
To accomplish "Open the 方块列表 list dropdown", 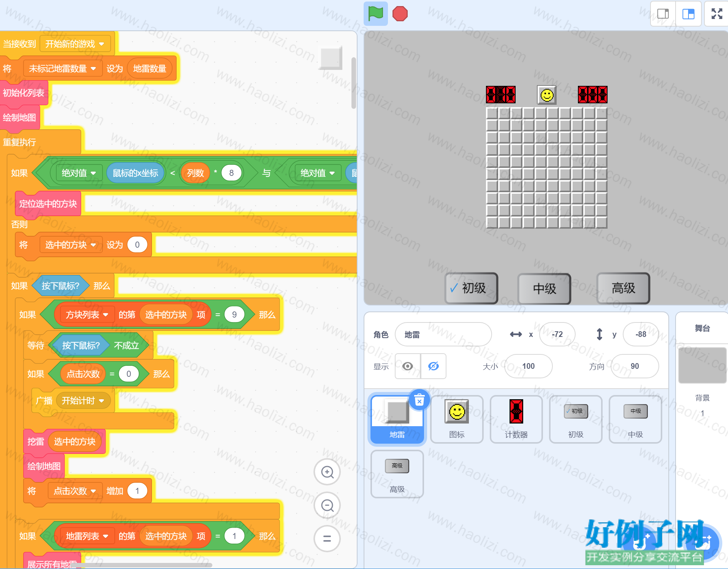I will [x=87, y=315].
